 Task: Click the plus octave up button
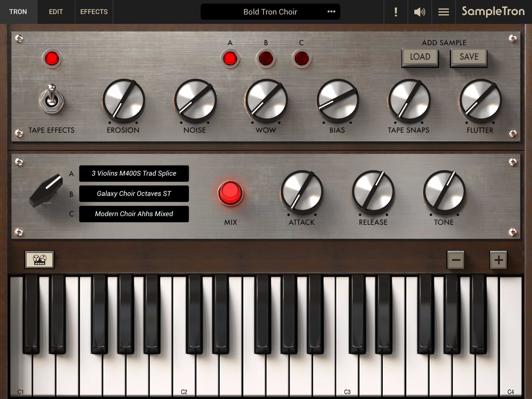[498, 260]
